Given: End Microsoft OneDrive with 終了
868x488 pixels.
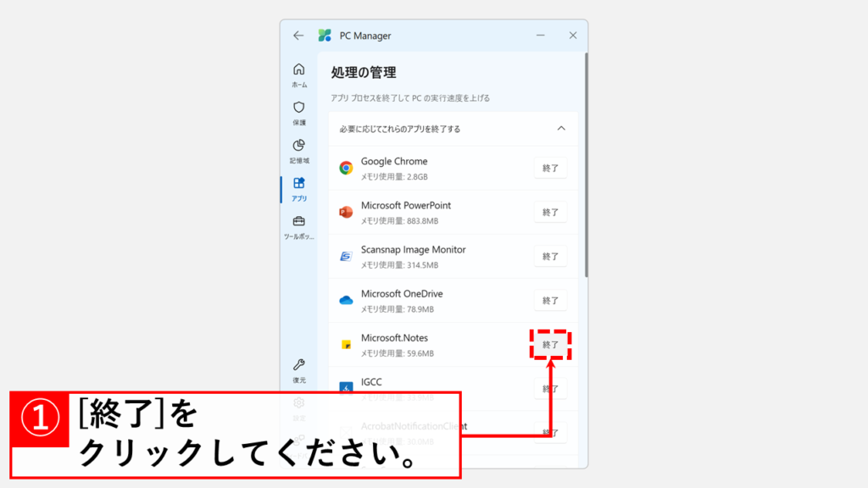Looking at the screenshot, I should [550, 300].
